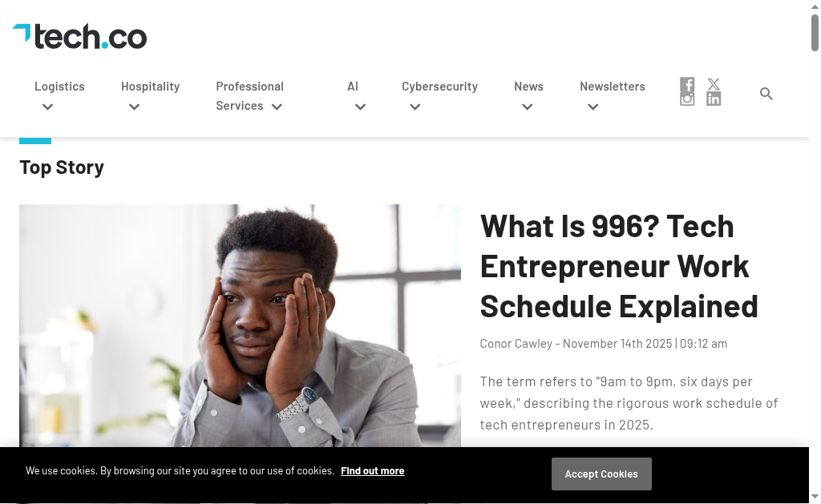Expand the AI menu chevron

pyautogui.click(x=360, y=107)
